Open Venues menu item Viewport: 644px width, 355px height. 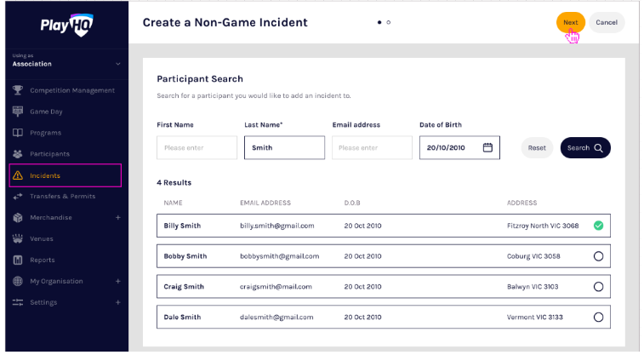pos(42,238)
